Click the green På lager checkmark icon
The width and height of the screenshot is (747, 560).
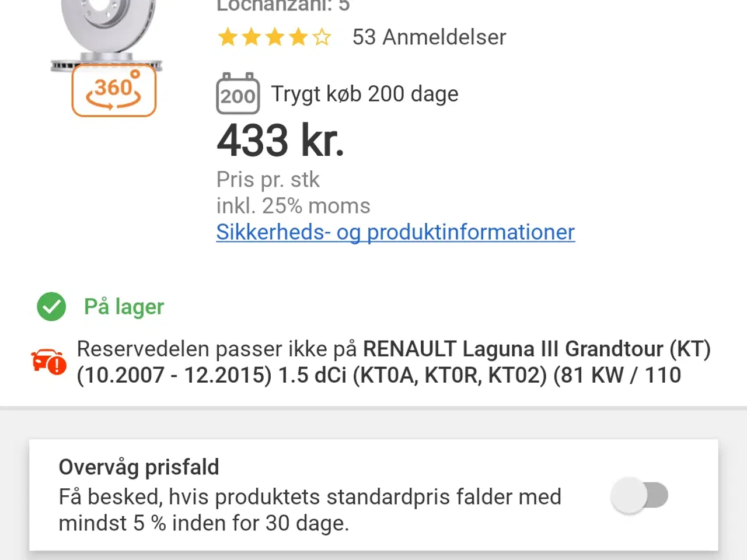tap(51, 306)
